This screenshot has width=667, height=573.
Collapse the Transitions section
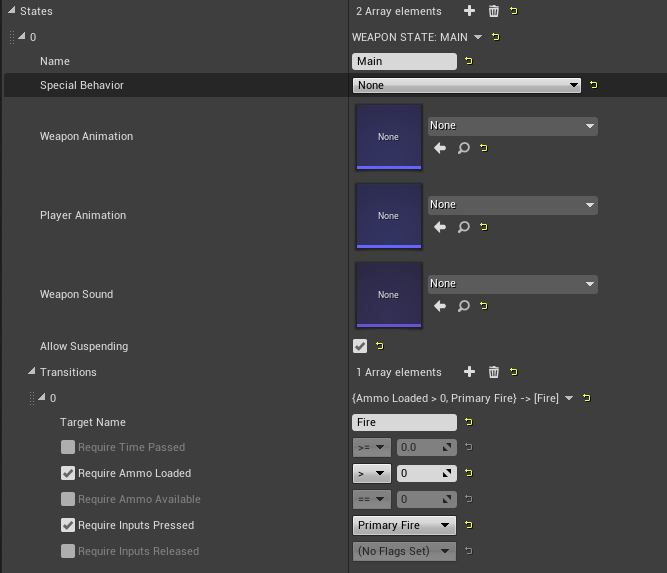[31, 371]
